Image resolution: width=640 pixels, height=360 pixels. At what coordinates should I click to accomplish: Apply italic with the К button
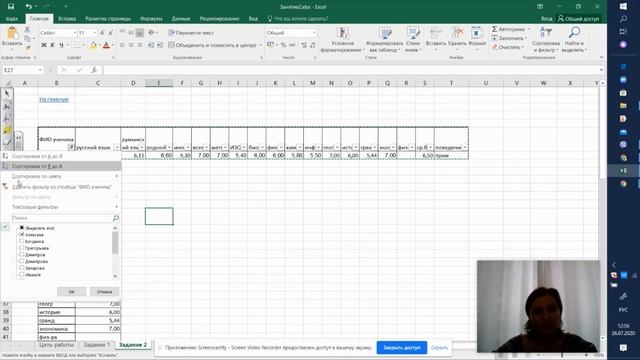coord(53,45)
